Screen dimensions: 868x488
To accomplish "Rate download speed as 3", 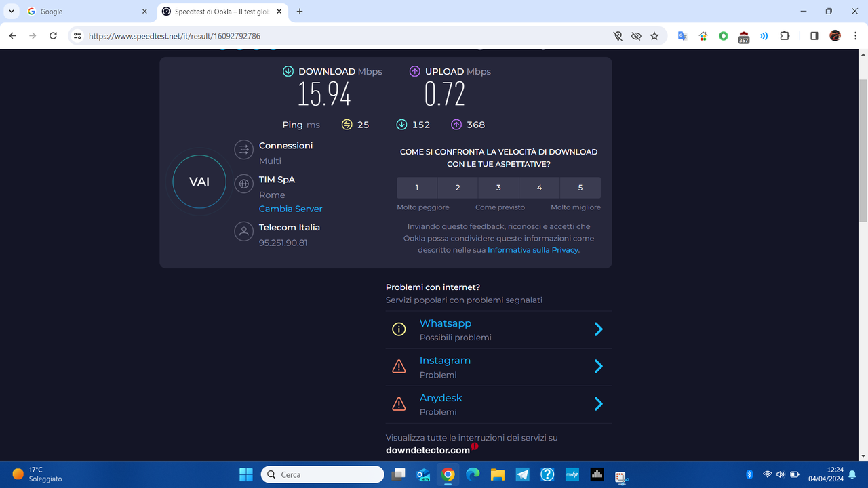I will [498, 188].
